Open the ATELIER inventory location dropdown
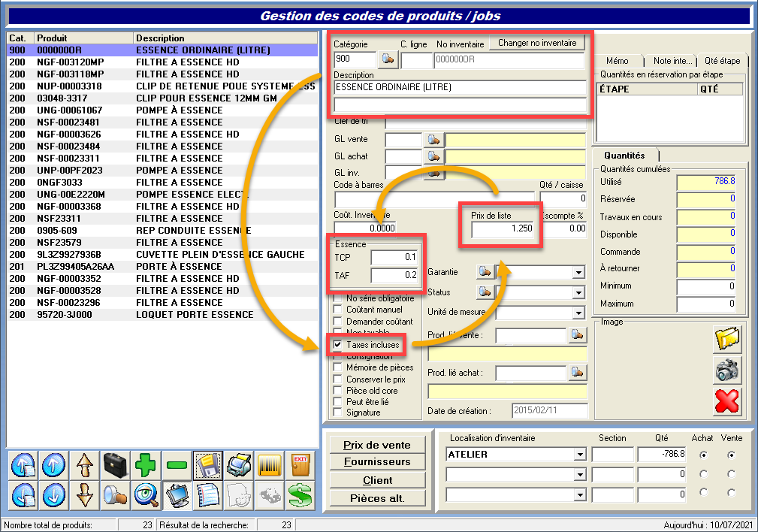 point(580,455)
